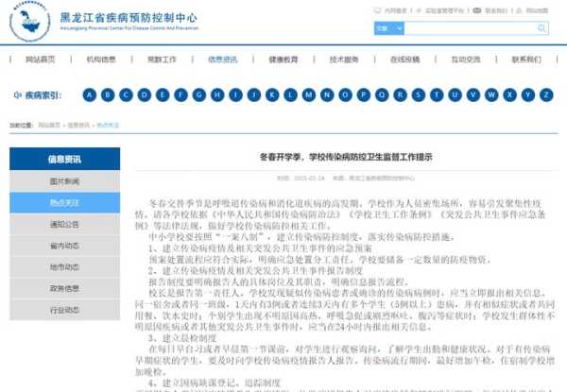Click the 热点关注 breadcrumb link
Viewport: 567px width, 392px height.
click(x=108, y=126)
